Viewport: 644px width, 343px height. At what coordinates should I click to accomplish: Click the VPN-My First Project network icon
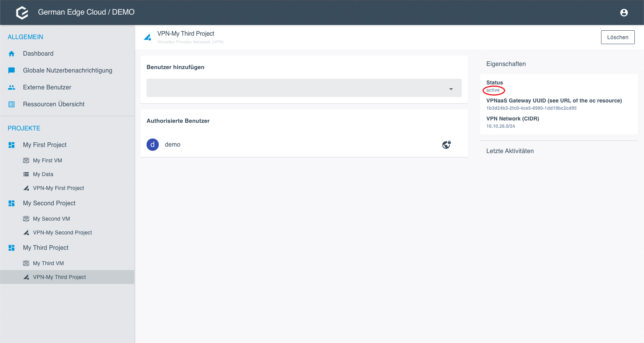tap(26, 188)
